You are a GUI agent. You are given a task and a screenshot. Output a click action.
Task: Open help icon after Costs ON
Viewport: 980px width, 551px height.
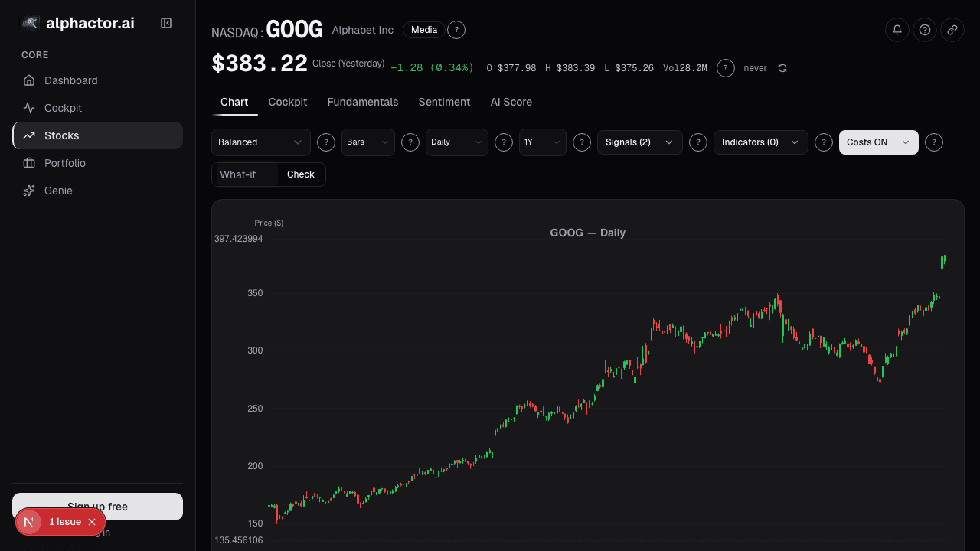[934, 142]
